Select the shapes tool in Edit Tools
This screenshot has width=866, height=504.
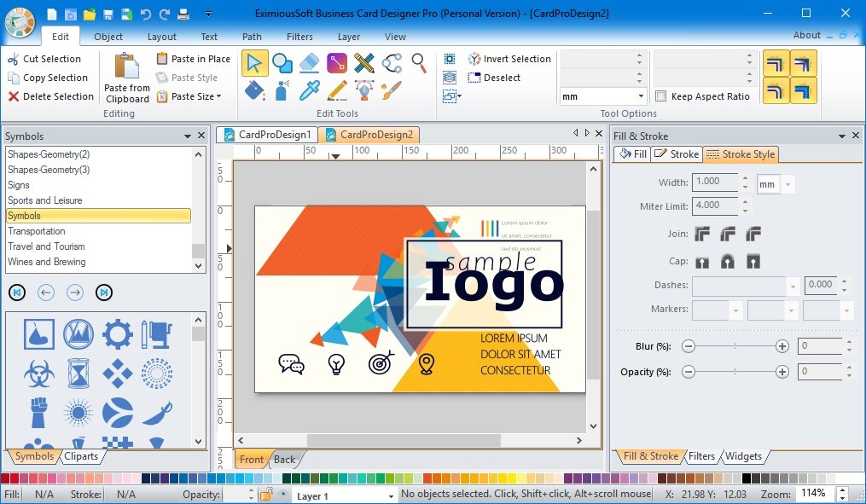(282, 63)
